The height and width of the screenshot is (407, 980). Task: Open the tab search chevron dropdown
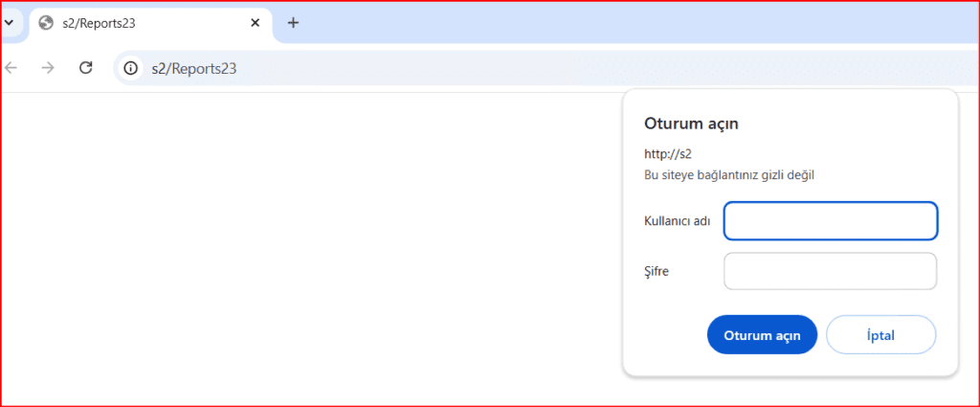click(x=8, y=23)
